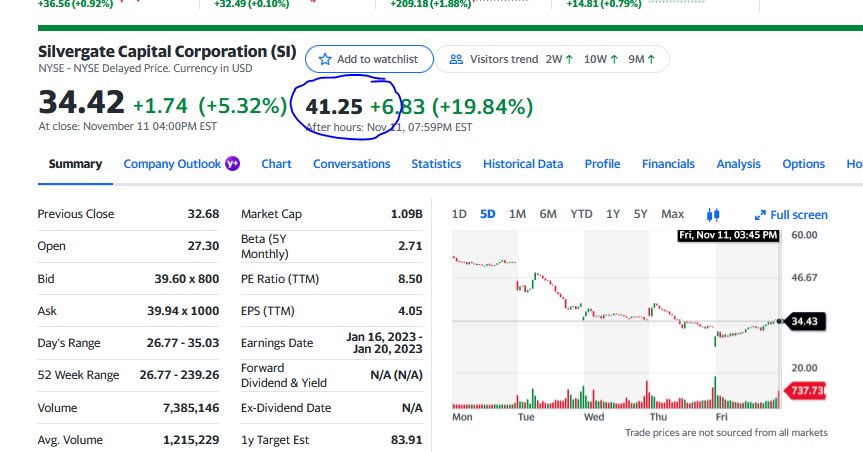Screen dimensions: 863x452
Task: Click the Volume value 7,385,146
Action: [191, 408]
